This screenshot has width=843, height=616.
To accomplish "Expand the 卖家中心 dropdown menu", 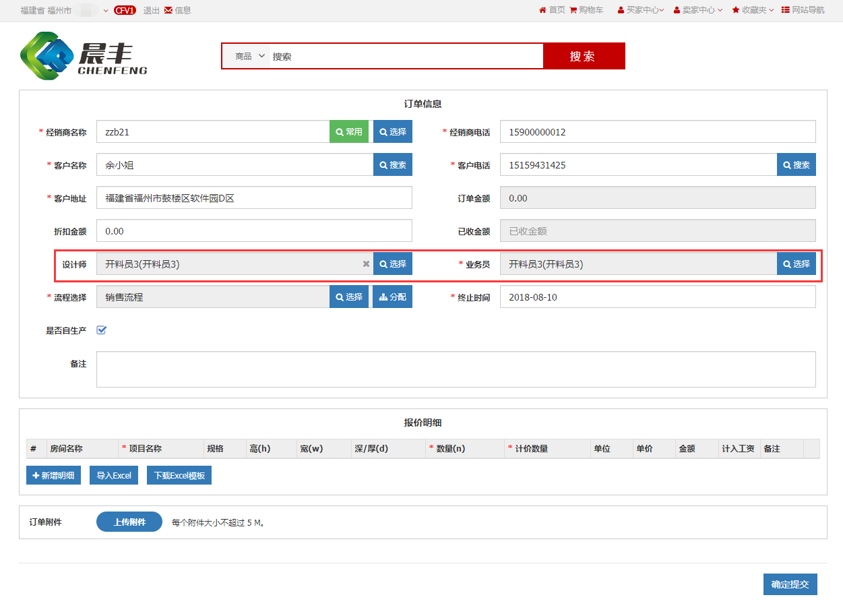I will tap(697, 10).
